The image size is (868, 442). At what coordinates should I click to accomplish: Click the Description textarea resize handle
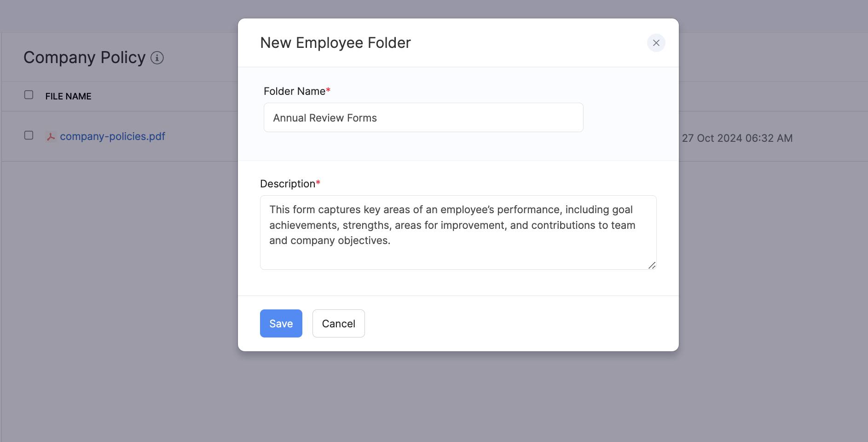pos(652,265)
